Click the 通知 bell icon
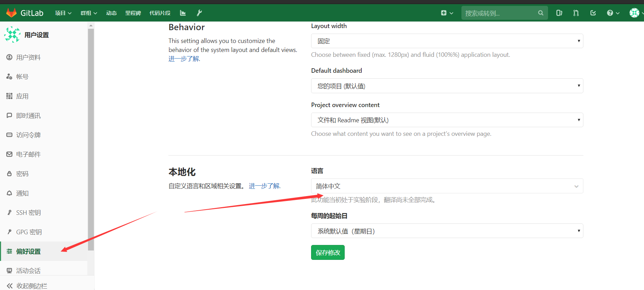Viewport: 644px width, 290px height. 9,193
